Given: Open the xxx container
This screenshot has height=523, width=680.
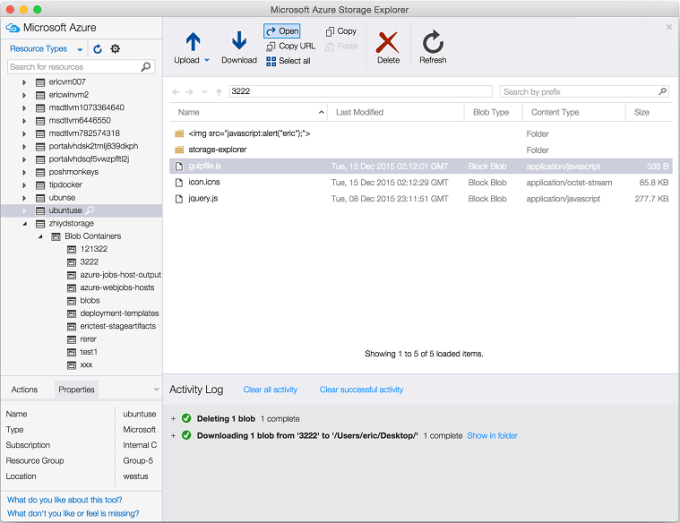Looking at the screenshot, I should point(86,365).
